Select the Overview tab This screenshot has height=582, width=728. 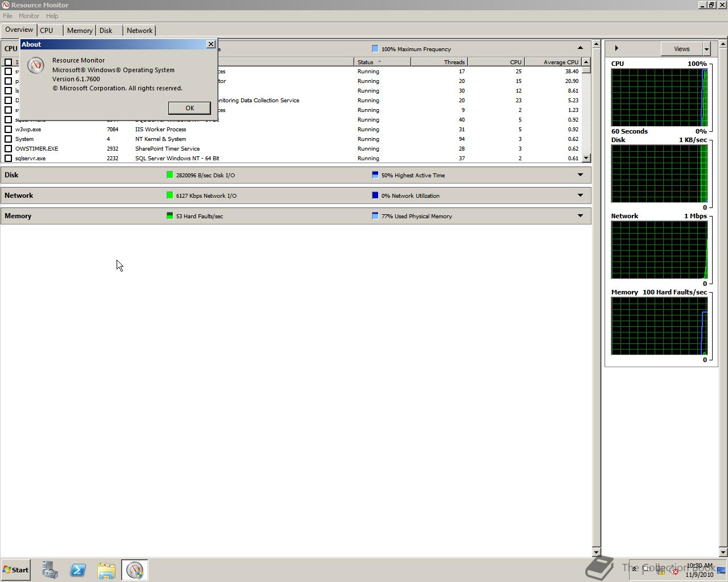[x=19, y=30]
